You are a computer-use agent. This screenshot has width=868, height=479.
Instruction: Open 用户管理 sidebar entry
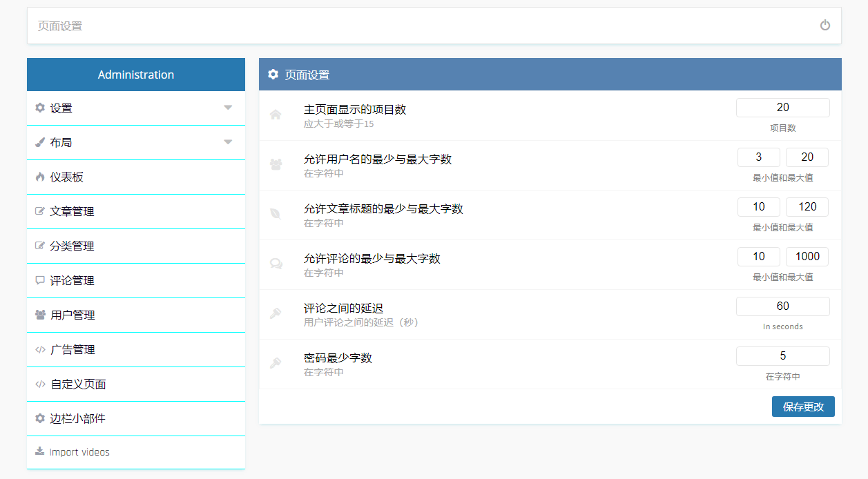pyautogui.click(x=136, y=315)
